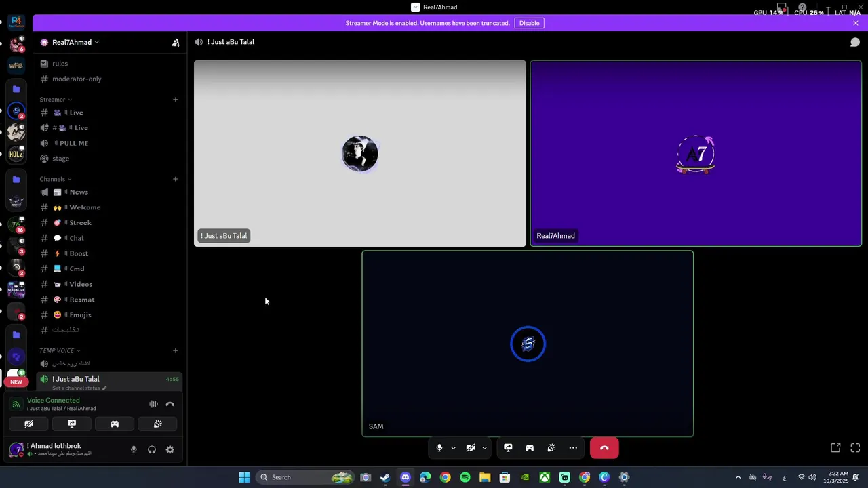The height and width of the screenshot is (488, 868).
Task: Enter full screen call view
Action: click(855, 448)
